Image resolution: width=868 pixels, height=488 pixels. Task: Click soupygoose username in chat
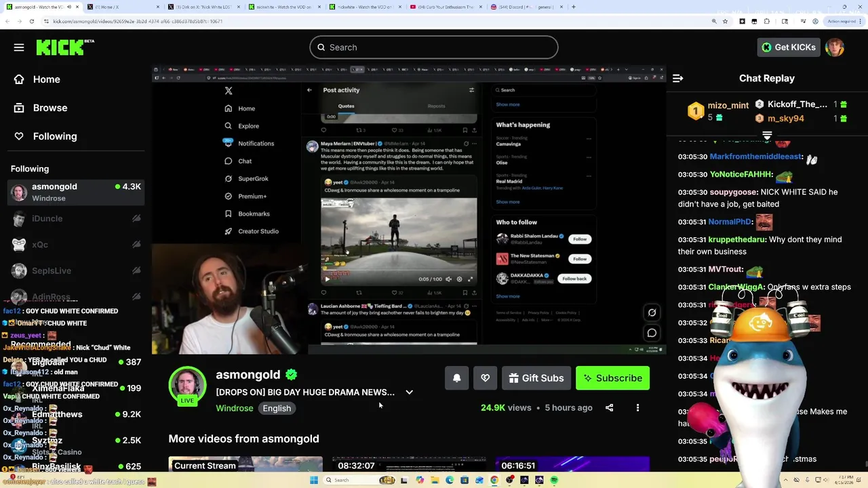[x=734, y=192]
